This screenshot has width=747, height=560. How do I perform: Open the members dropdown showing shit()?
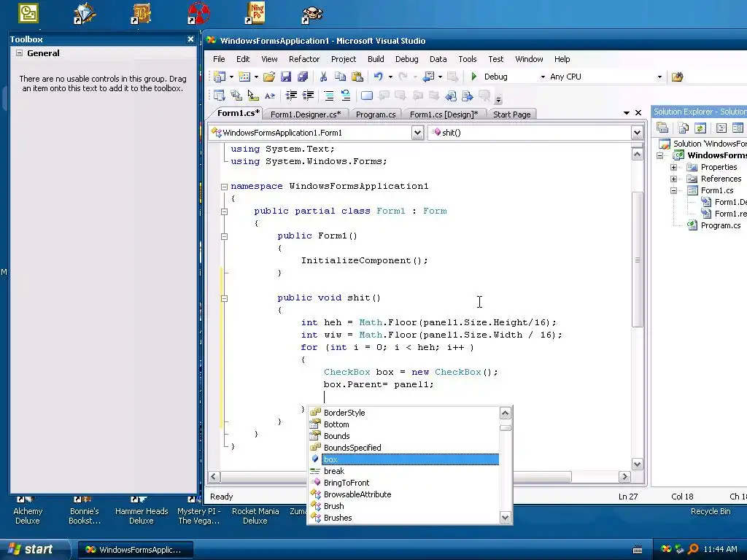[637, 133]
